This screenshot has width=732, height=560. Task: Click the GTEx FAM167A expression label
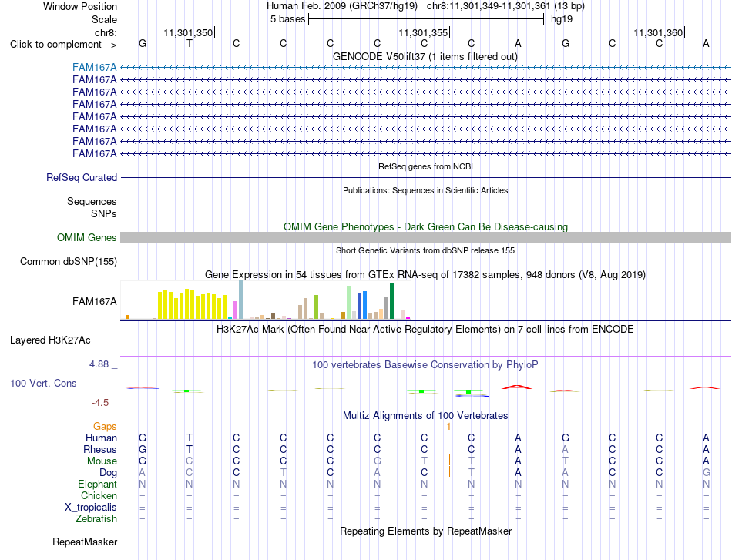click(x=94, y=301)
